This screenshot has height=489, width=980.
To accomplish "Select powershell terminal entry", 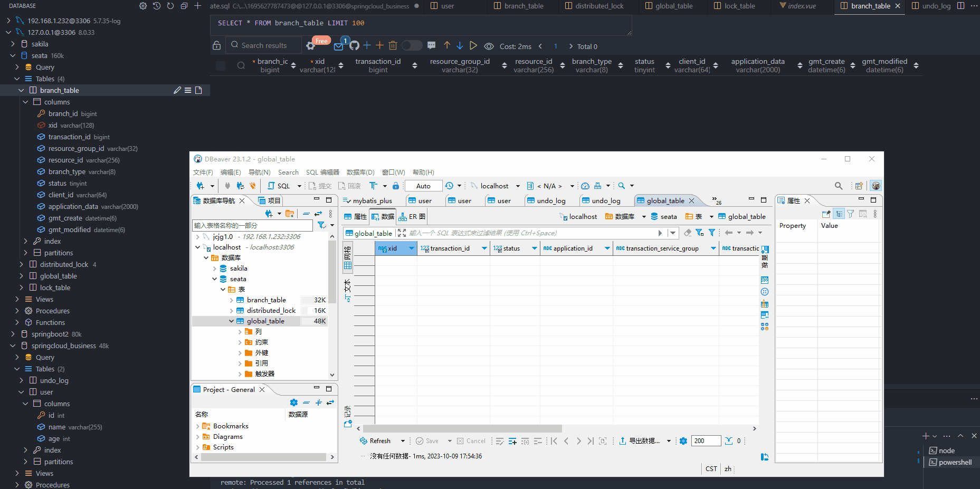I will pos(950,462).
